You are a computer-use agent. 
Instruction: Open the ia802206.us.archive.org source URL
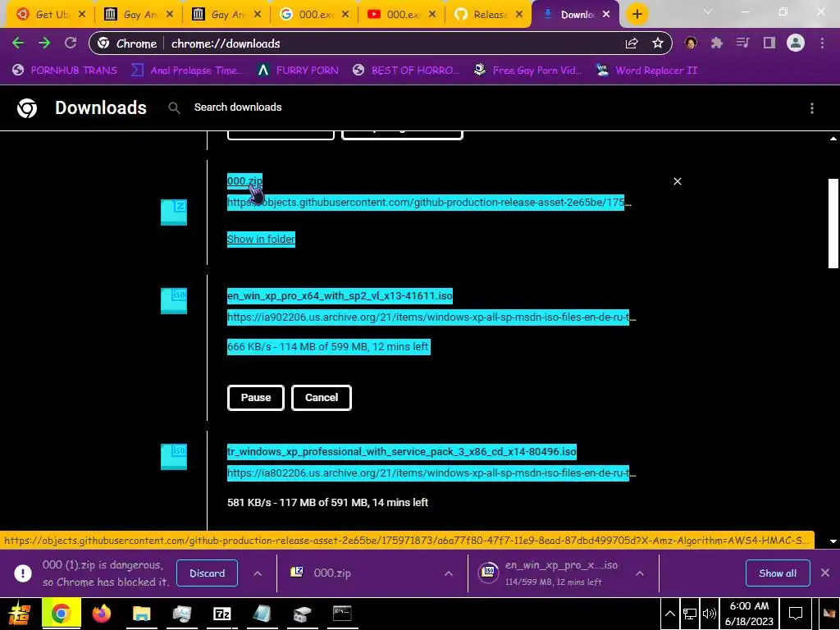[431, 473]
